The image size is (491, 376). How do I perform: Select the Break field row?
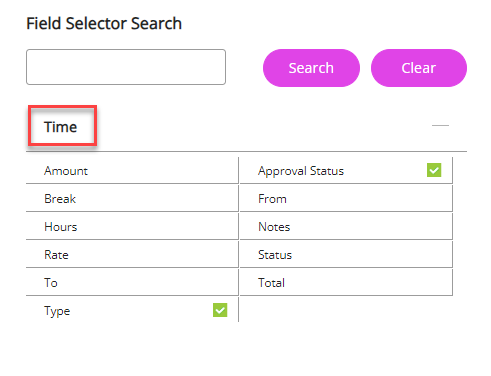(132, 199)
